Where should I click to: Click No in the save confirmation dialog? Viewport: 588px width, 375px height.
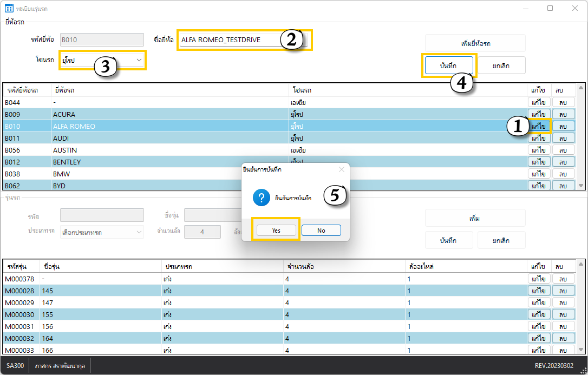click(321, 230)
